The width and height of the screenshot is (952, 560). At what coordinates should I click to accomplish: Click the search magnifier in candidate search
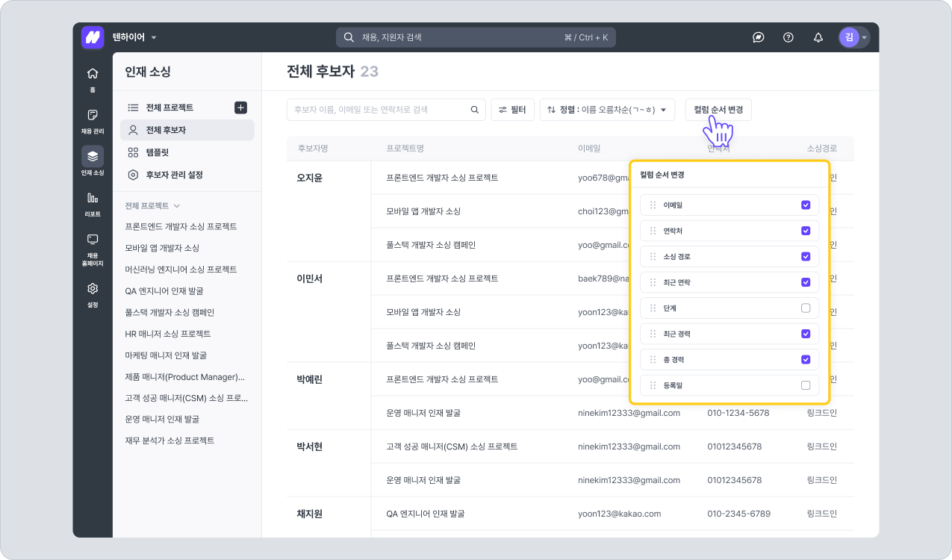(474, 110)
